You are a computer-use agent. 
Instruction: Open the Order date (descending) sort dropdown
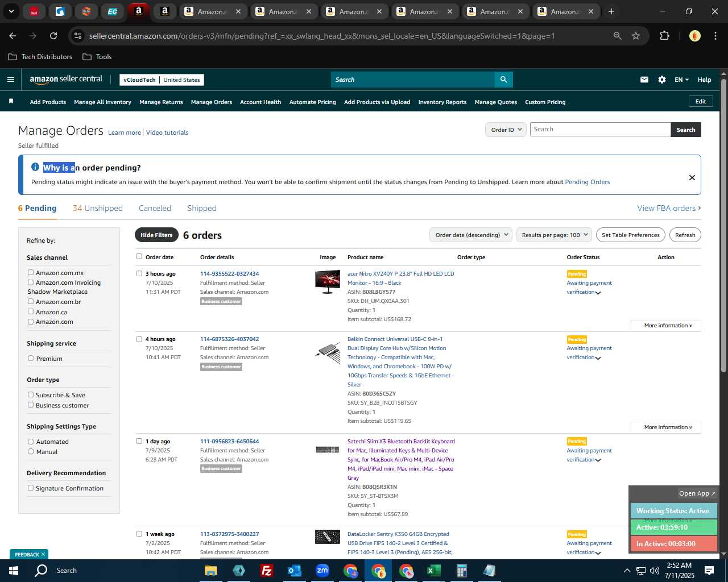click(x=471, y=235)
